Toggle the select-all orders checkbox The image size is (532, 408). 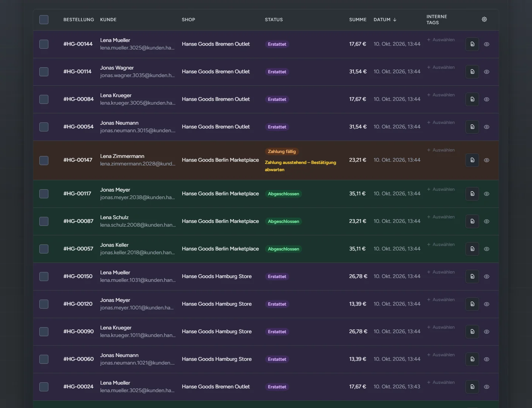pyautogui.click(x=44, y=20)
